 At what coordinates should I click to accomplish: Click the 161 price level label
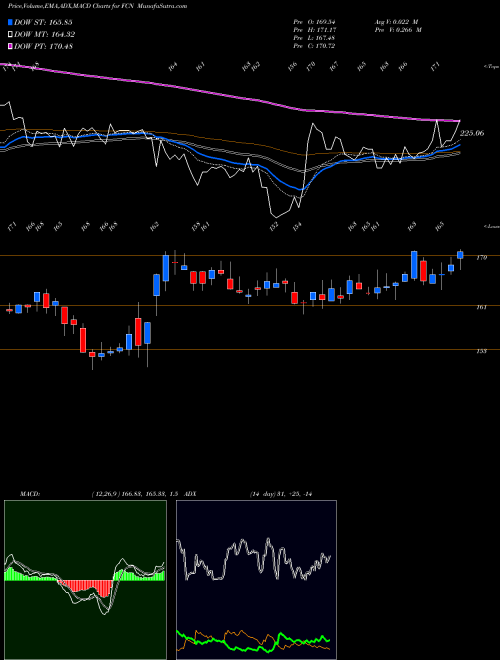coord(481,307)
